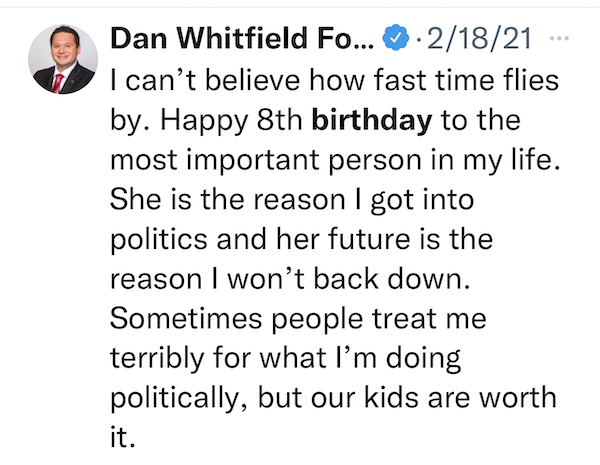Click the line 'Sometimes people treat me'
The width and height of the screenshot is (600, 465).
(x=298, y=318)
